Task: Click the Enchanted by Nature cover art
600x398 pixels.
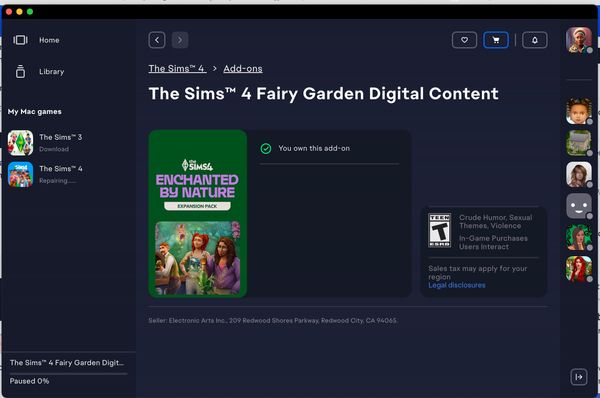Action: pyautogui.click(x=198, y=214)
